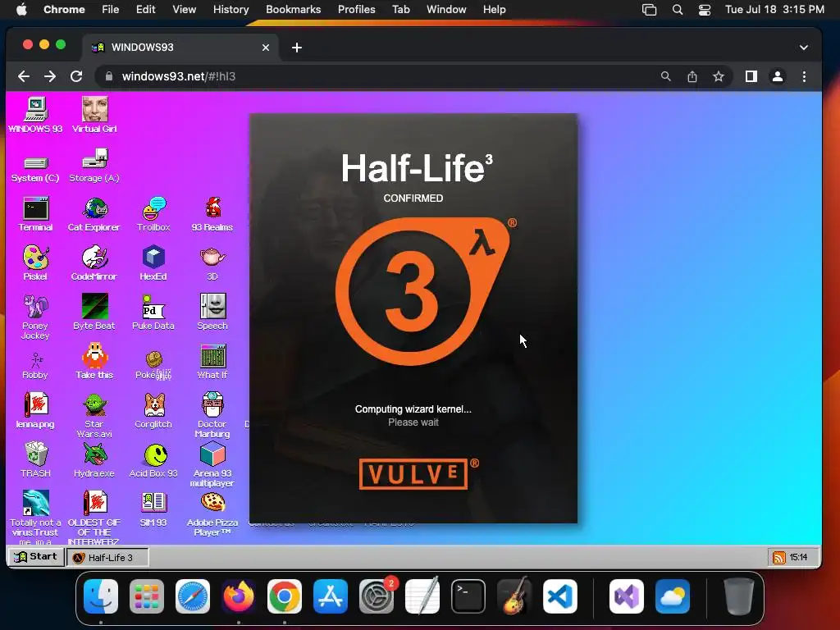Select Half-Life 3 taskbar button
Viewport: 840px width, 630px height.
pyautogui.click(x=107, y=557)
